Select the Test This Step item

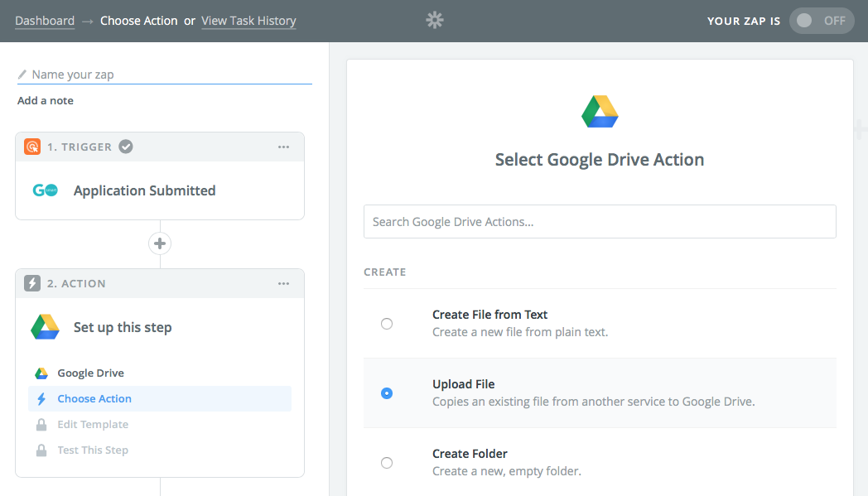(159, 450)
